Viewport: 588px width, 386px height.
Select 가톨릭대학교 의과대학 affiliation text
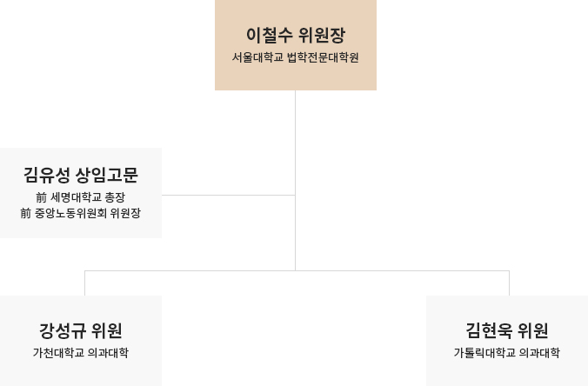[507, 353]
